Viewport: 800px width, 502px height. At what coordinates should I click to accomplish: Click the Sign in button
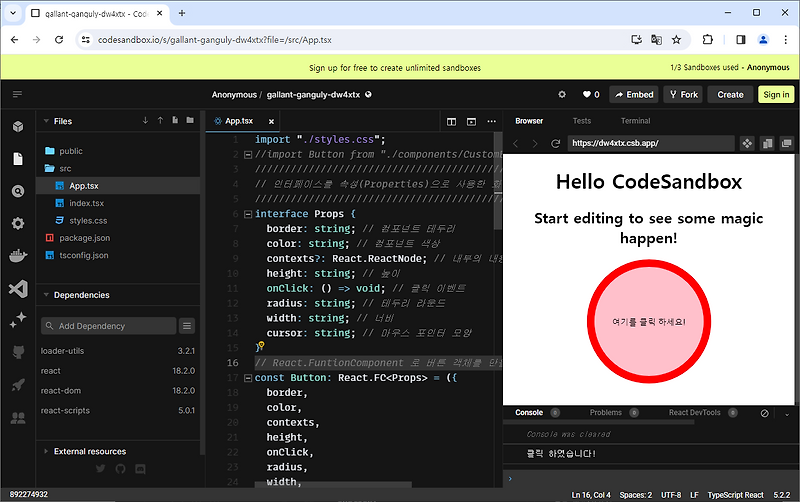[x=776, y=94]
